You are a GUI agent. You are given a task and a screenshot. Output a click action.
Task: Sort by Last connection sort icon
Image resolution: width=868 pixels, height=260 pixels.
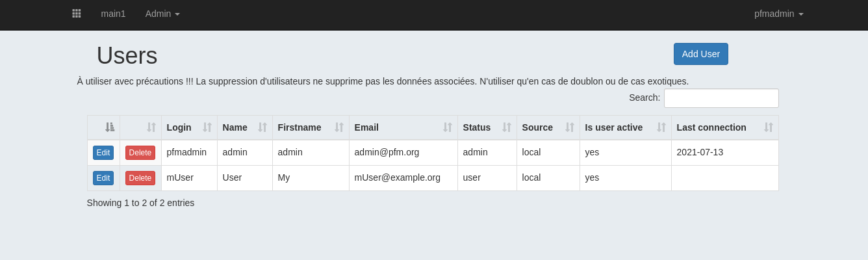click(769, 127)
